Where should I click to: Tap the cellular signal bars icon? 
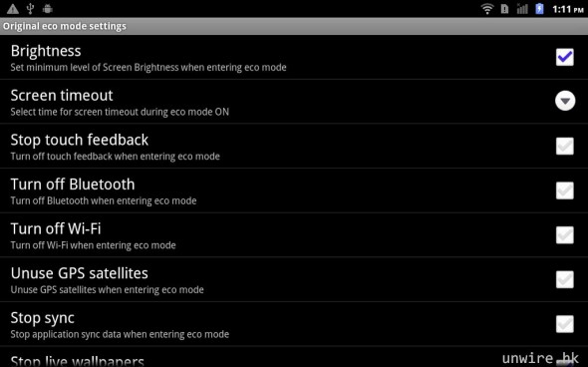coord(522,9)
